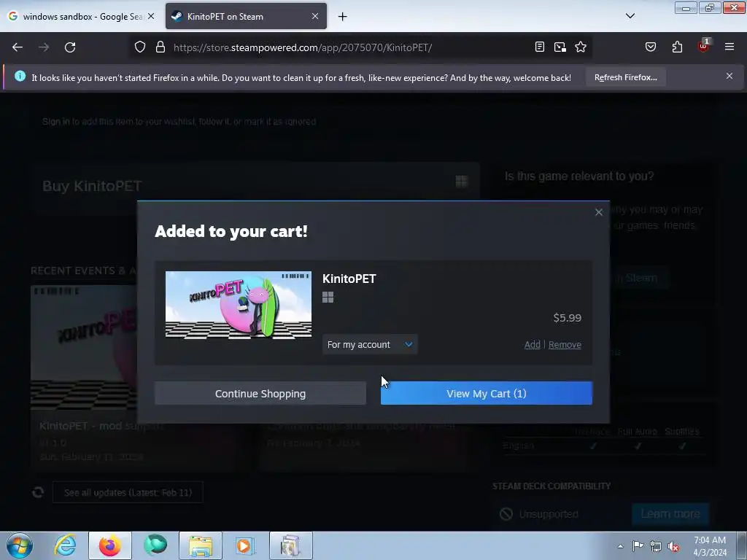Open picture-in-picture icon in address bar
747x560 pixels.
click(560, 47)
